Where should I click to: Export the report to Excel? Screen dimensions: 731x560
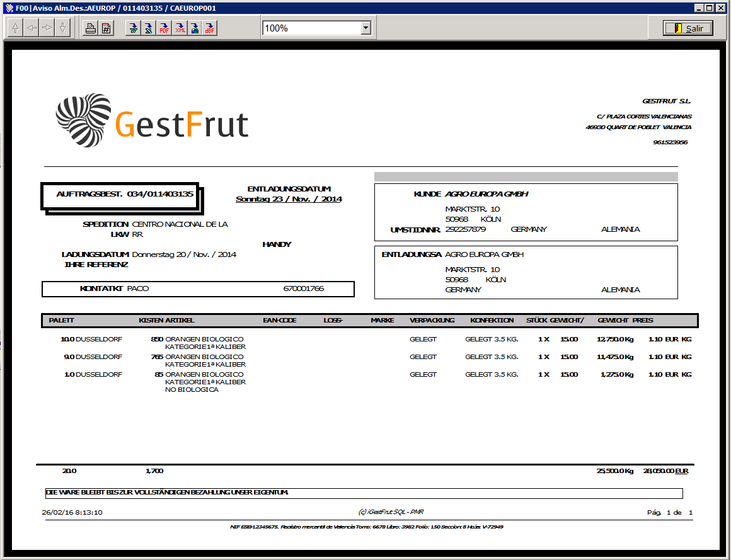(148, 28)
